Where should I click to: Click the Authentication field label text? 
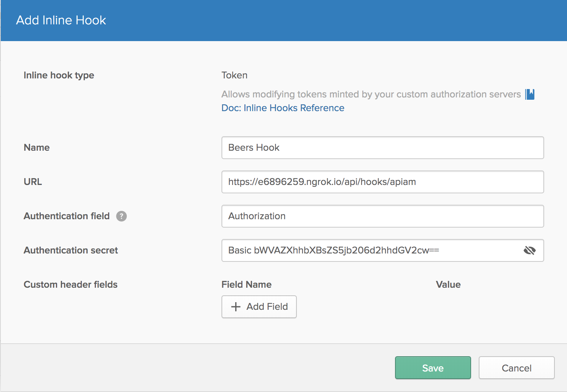coord(67,216)
